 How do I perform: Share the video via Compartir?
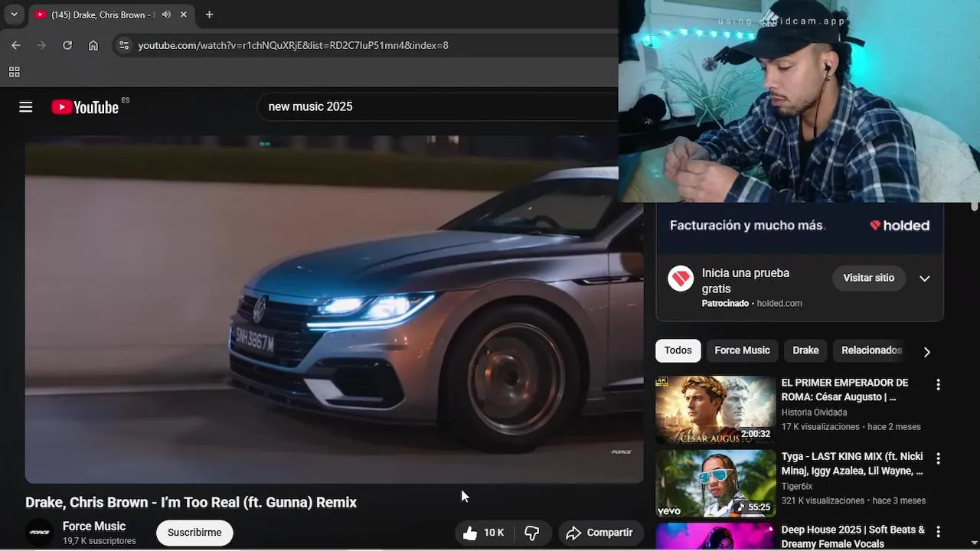tap(601, 533)
